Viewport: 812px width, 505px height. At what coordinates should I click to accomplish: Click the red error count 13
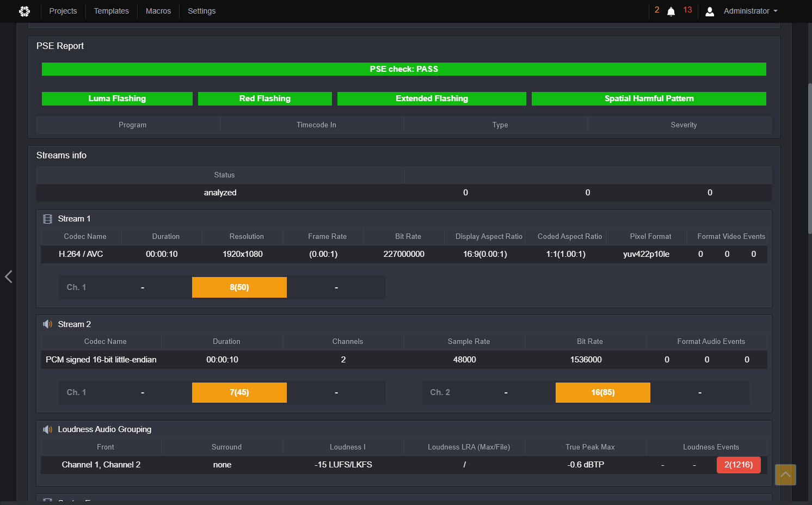(x=687, y=10)
